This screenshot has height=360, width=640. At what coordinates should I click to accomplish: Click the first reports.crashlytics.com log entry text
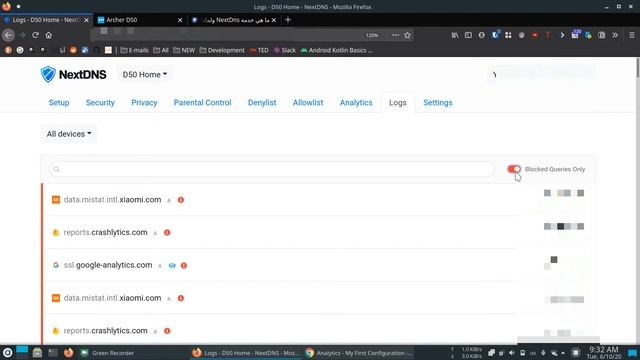point(105,232)
